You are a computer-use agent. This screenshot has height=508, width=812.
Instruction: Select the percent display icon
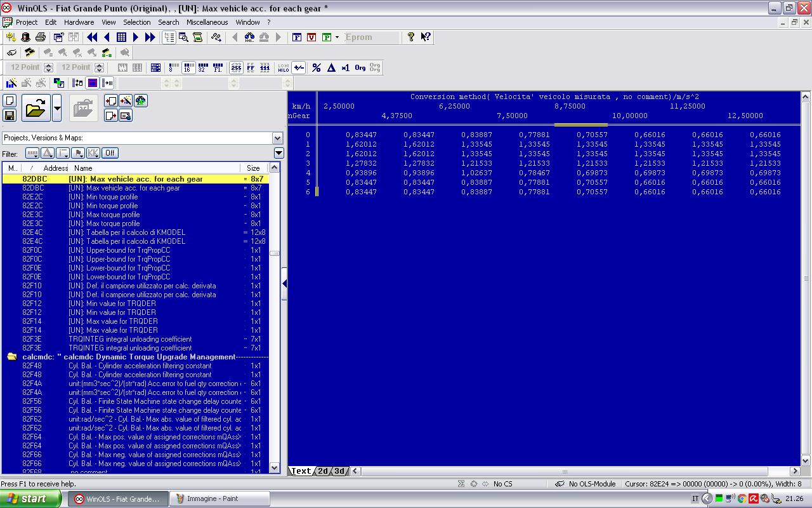(x=316, y=67)
